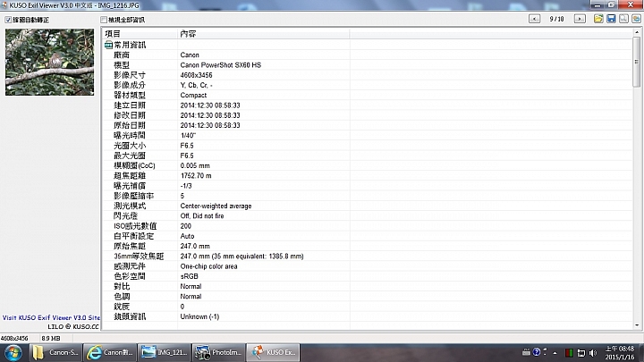Image resolution: width=644 pixels, height=362 pixels.
Task: Save EXIF info with the blue floppy disk icon
Action: (611, 19)
